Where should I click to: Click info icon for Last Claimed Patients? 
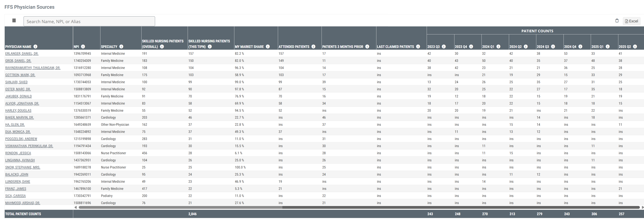(418, 47)
